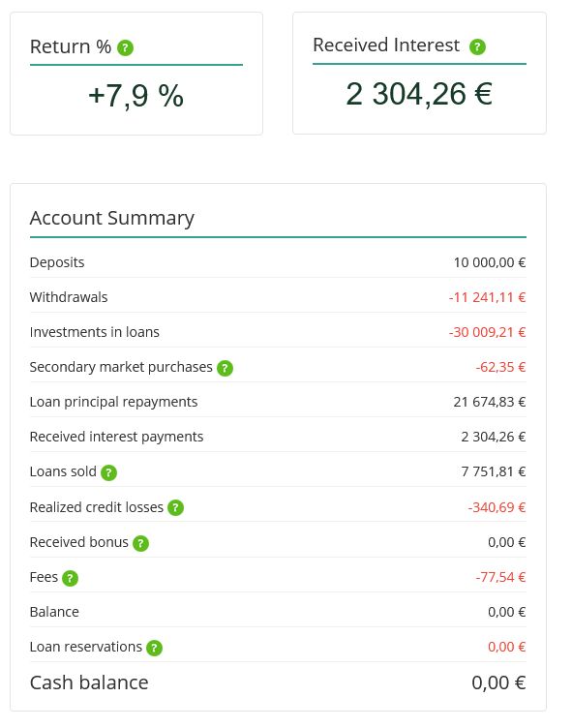
Task: Click the Secondary market purchases help icon
Action: 226,368
